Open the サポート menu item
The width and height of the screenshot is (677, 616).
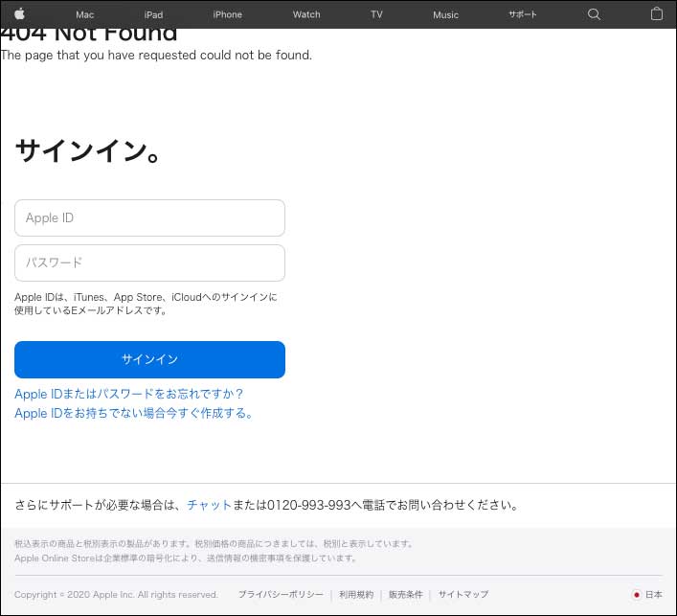[x=523, y=14]
